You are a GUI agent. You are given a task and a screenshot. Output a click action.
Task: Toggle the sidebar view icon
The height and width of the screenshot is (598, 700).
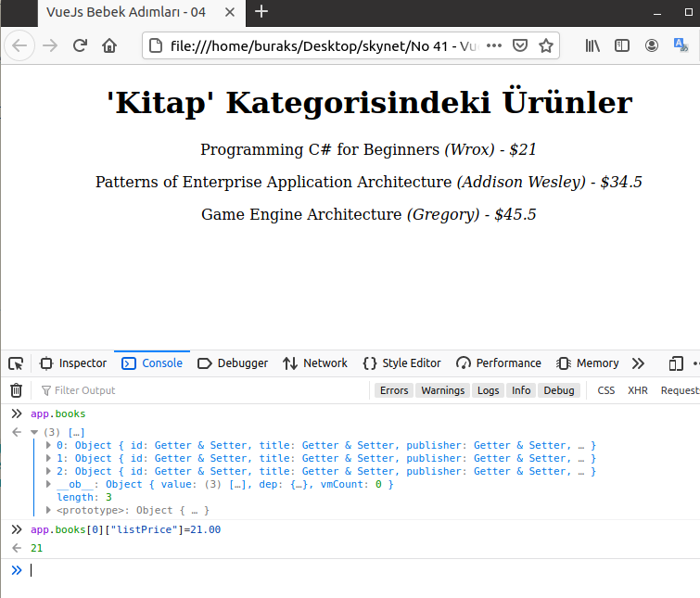pyautogui.click(x=622, y=45)
